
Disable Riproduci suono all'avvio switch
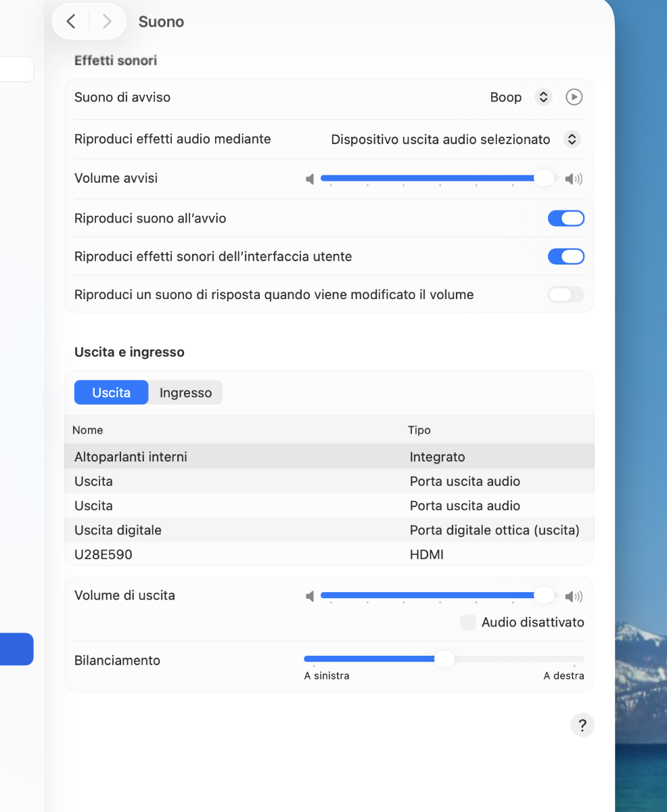(x=566, y=219)
